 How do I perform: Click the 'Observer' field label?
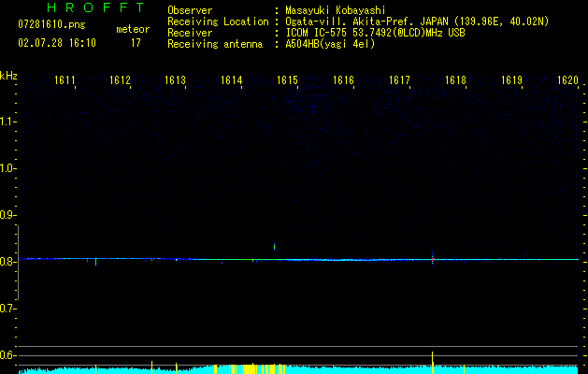pyautogui.click(x=190, y=10)
